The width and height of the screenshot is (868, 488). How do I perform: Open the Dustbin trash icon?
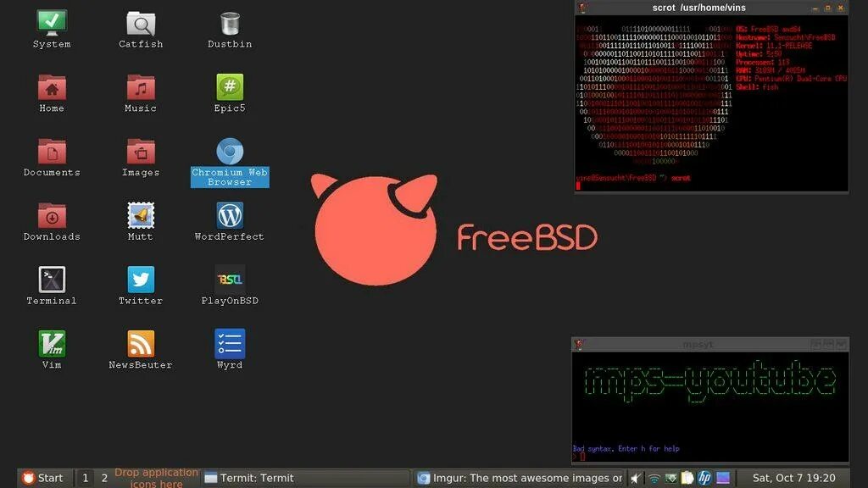pyautogui.click(x=230, y=30)
